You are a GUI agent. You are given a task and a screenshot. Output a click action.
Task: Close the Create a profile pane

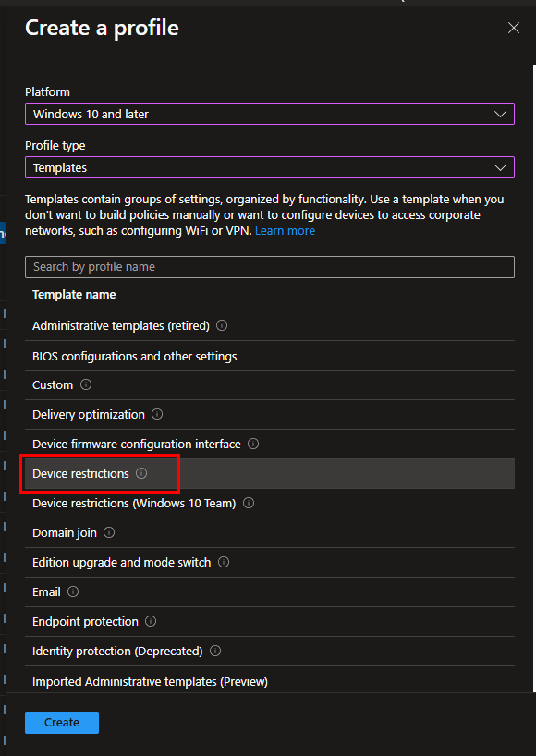click(x=513, y=28)
